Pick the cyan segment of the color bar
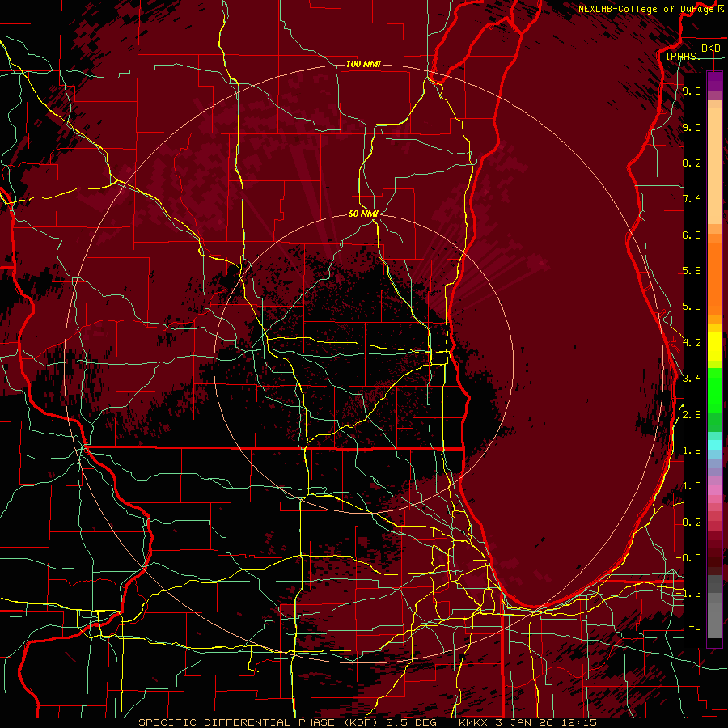 tap(714, 445)
